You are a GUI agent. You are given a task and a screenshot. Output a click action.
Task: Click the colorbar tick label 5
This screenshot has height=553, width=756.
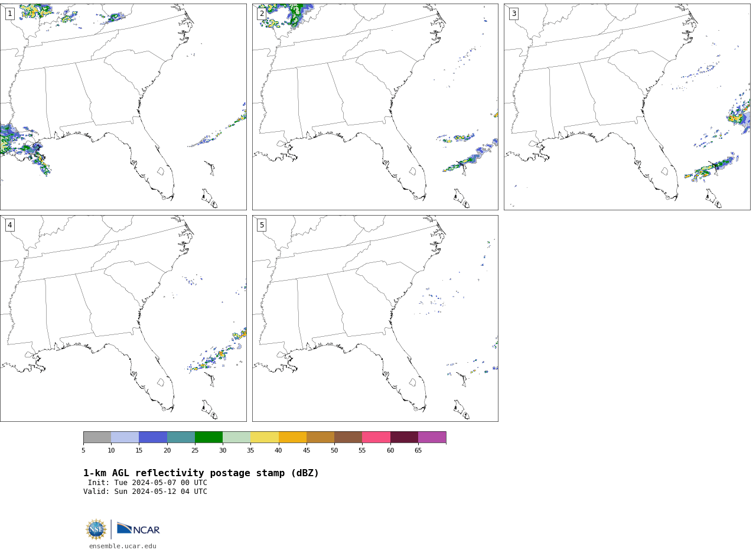coord(83,451)
